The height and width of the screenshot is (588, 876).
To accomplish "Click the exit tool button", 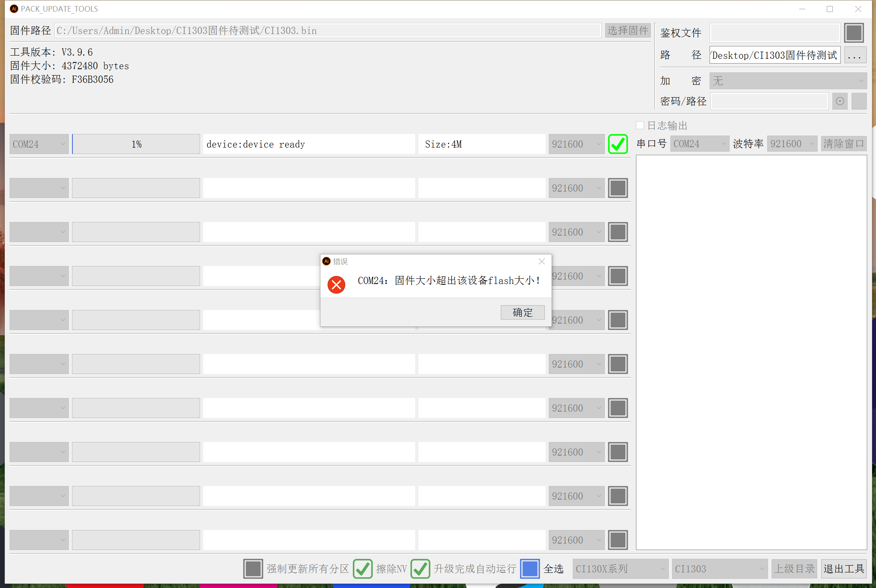I will coord(844,568).
